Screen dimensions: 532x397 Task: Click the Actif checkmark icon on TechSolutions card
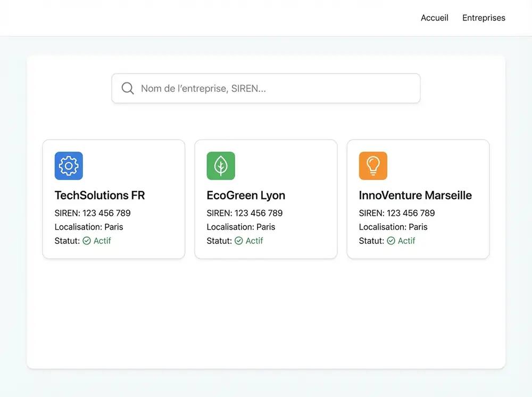(87, 241)
